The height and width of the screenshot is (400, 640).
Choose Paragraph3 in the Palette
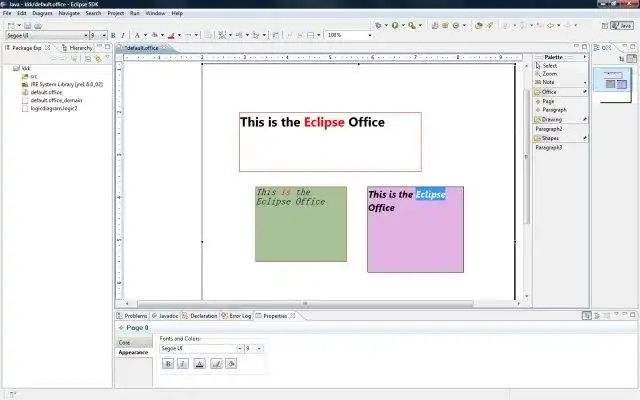(x=549, y=147)
